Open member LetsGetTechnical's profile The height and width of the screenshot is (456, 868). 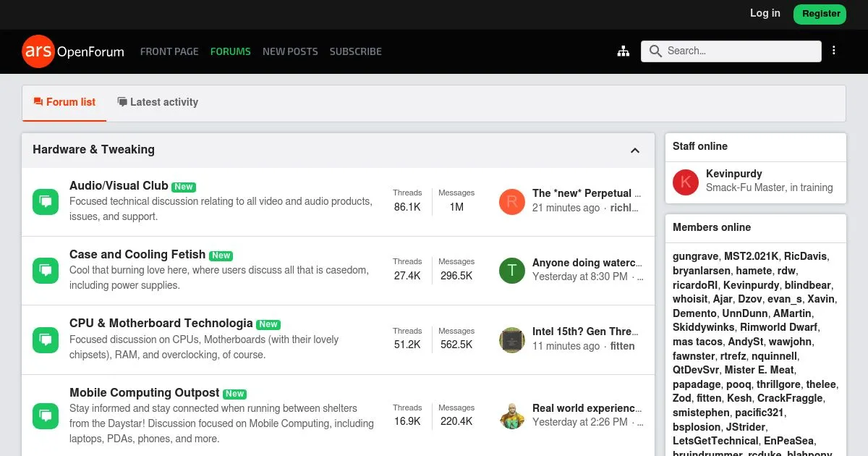[716, 441]
